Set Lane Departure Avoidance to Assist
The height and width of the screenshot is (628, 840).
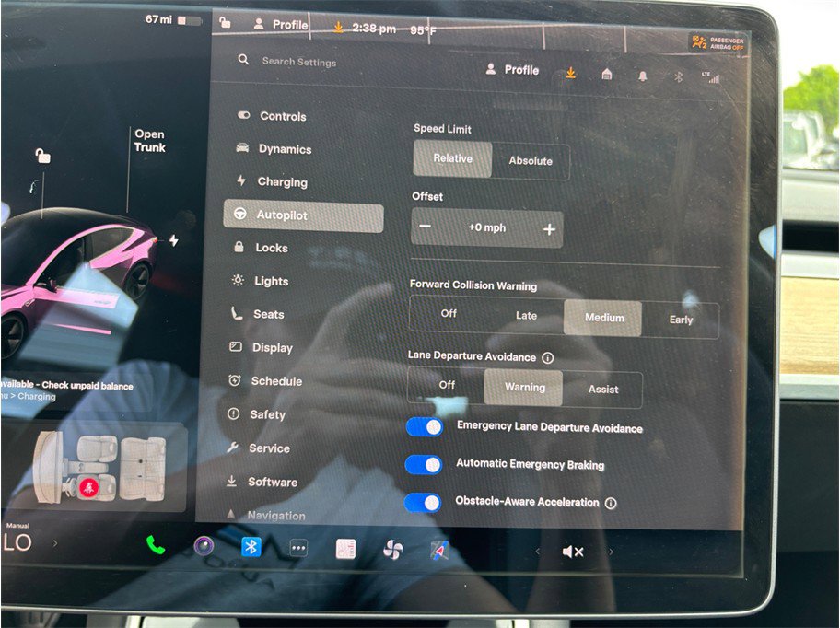point(602,390)
